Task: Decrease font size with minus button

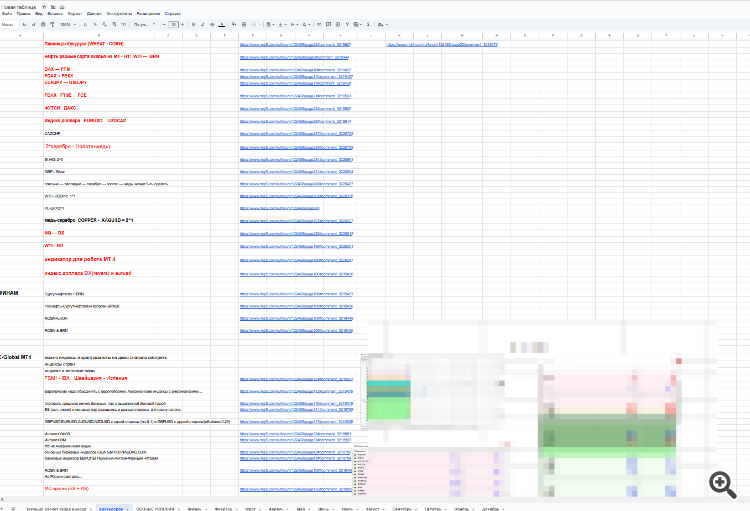Action: pos(165,24)
